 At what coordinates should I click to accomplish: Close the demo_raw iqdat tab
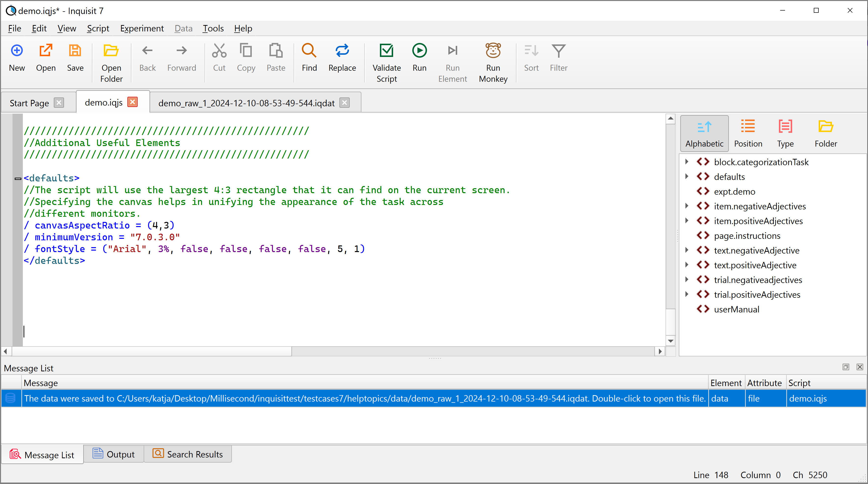(x=344, y=102)
